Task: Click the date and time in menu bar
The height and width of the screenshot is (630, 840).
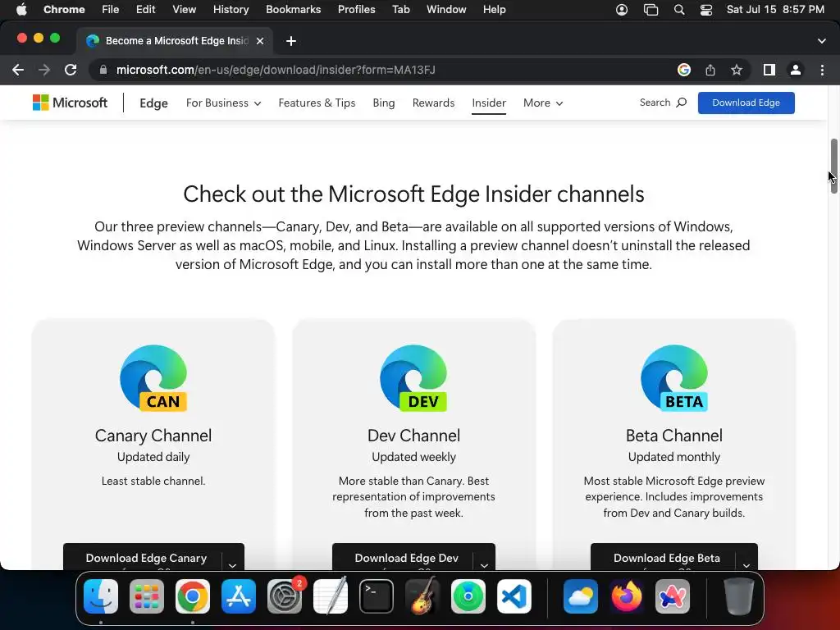Action: 775,10
